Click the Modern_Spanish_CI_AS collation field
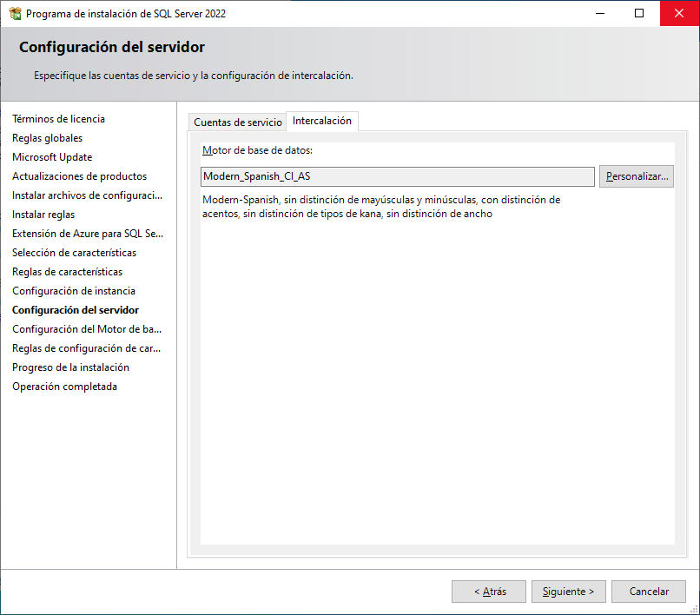700x615 pixels. coord(397,176)
